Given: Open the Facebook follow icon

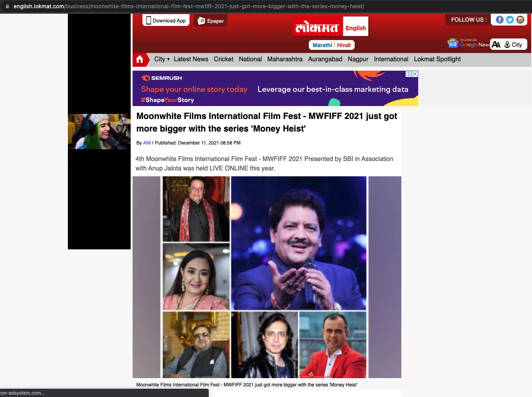Looking at the screenshot, I should pyautogui.click(x=499, y=20).
